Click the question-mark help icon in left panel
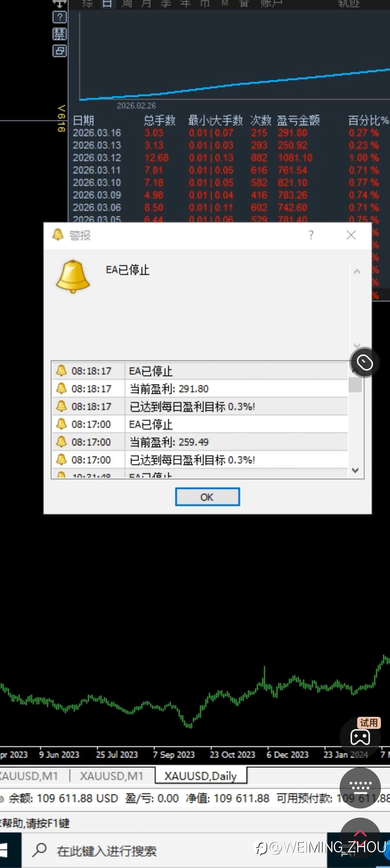The image size is (390, 868). click(x=59, y=17)
